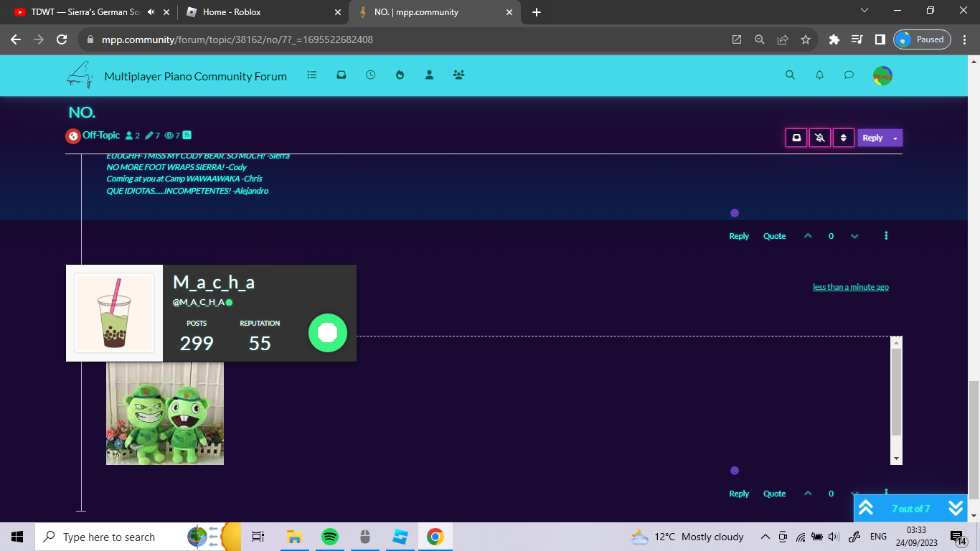Open the media controls toolbar icon
Viewport: 980px width, 551px height.
(x=857, y=39)
